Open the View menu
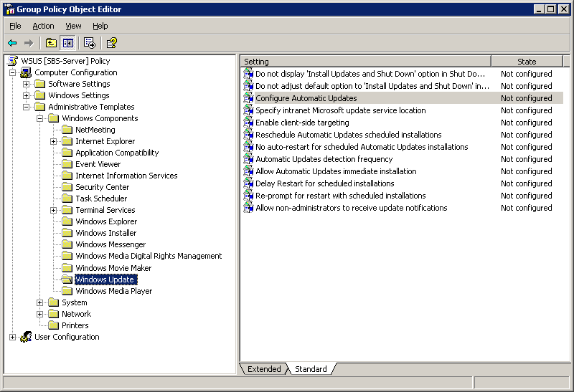This screenshot has height=392, width=574. (73, 26)
